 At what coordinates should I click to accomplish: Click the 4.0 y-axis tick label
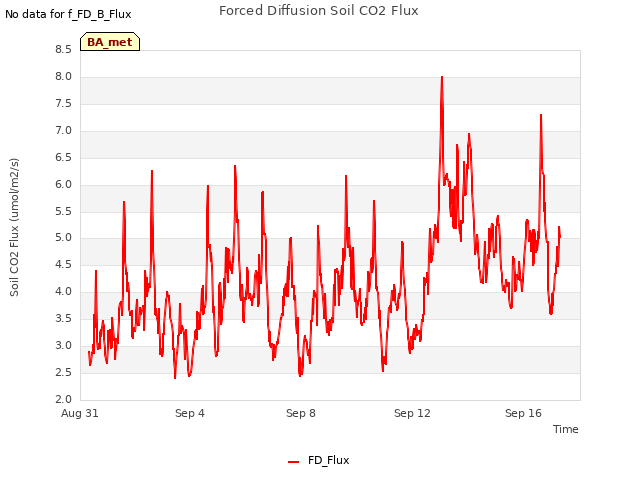point(63,291)
